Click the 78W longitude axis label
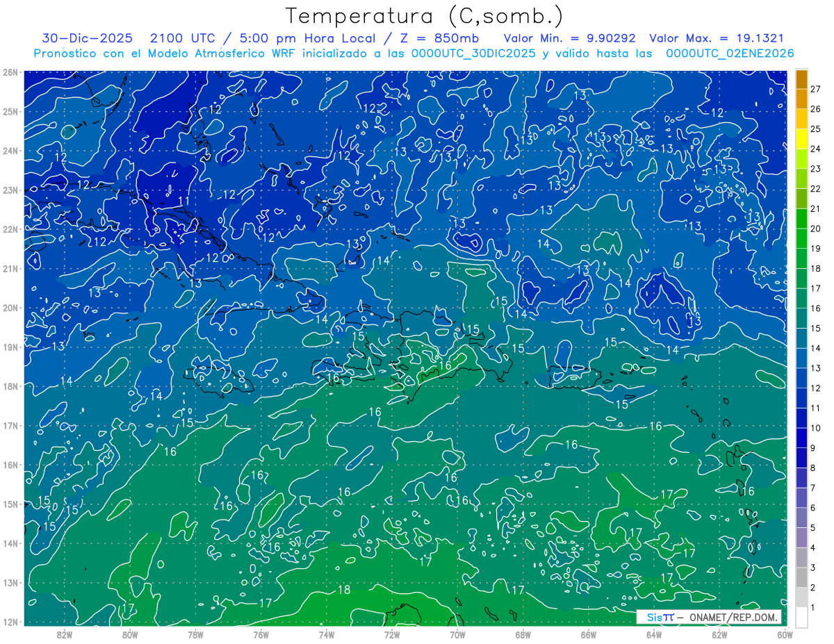834x644 pixels. click(x=195, y=635)
